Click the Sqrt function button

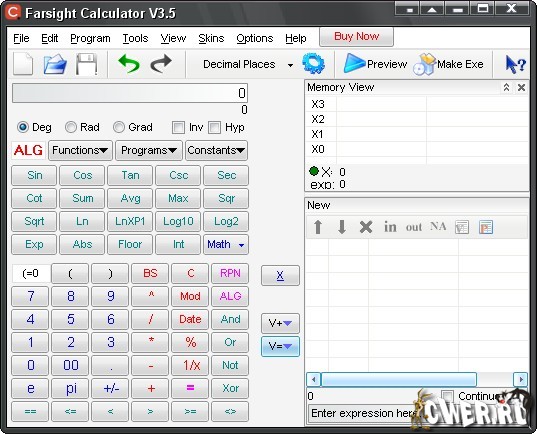tap(34, 222)
